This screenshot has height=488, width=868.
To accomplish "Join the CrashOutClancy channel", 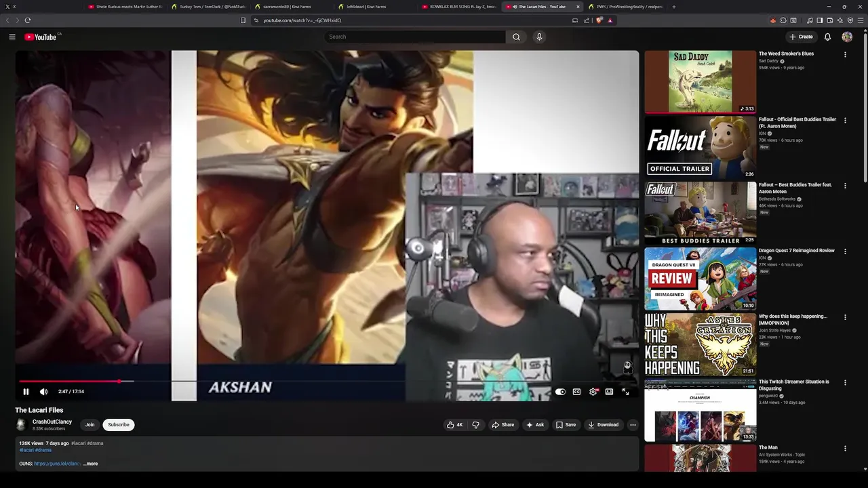I will pos(90,425).
